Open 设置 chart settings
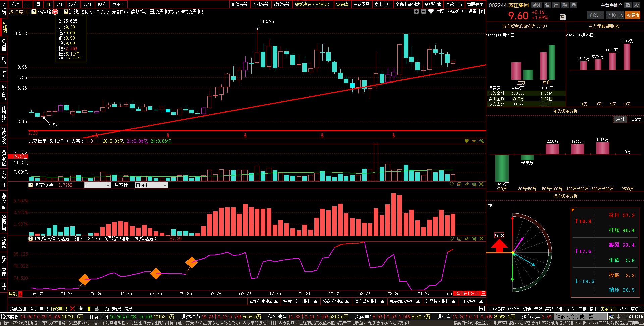644x326 pixels. pyautogui.click(x=472, y=11)
